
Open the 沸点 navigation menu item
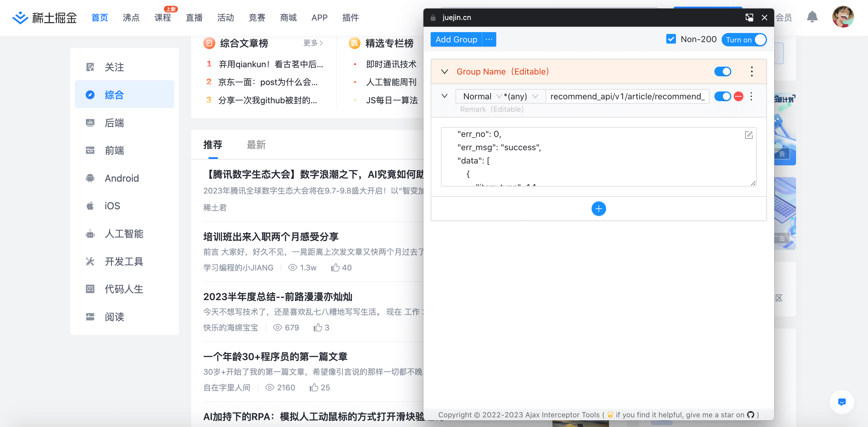pyautogui.click(x=131, y=18)
